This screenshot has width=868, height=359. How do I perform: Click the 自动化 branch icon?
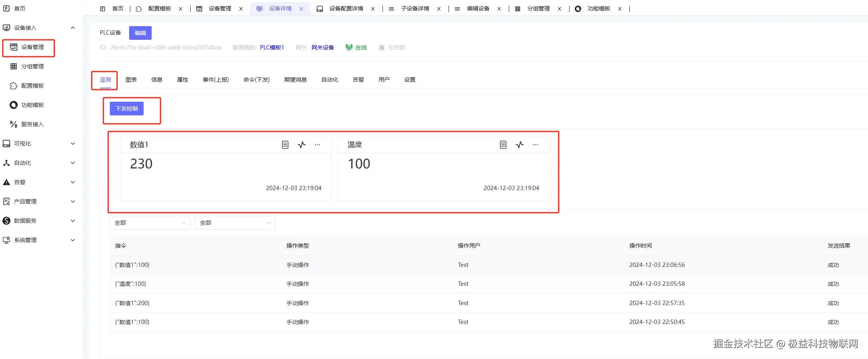[x=6, y=163]
